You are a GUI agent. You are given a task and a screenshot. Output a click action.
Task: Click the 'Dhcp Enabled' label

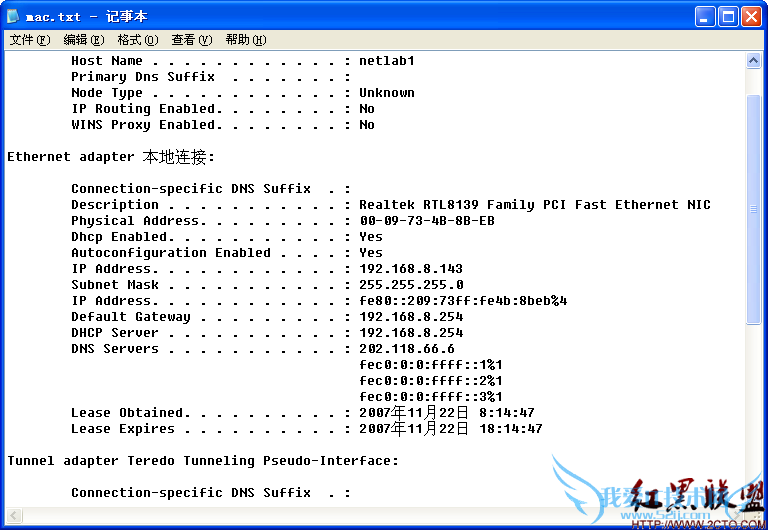point(120,237)
